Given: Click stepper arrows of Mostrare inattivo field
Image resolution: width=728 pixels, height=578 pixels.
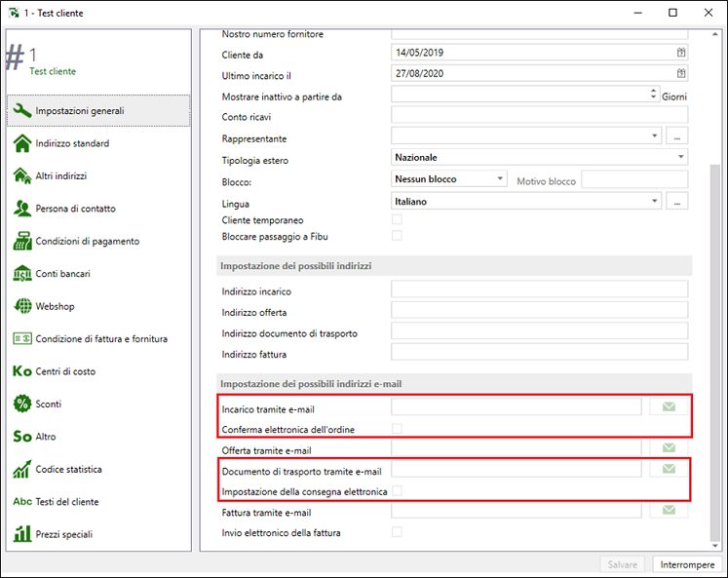Looking at the screenshot, I should pyautogui.click(x=653, y=94).
